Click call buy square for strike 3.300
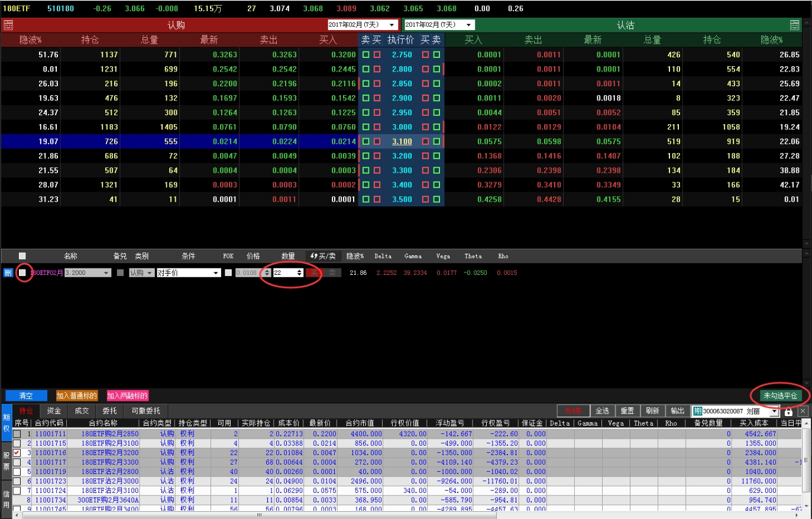This screenshot has height=519, width=812. point(377,170)
